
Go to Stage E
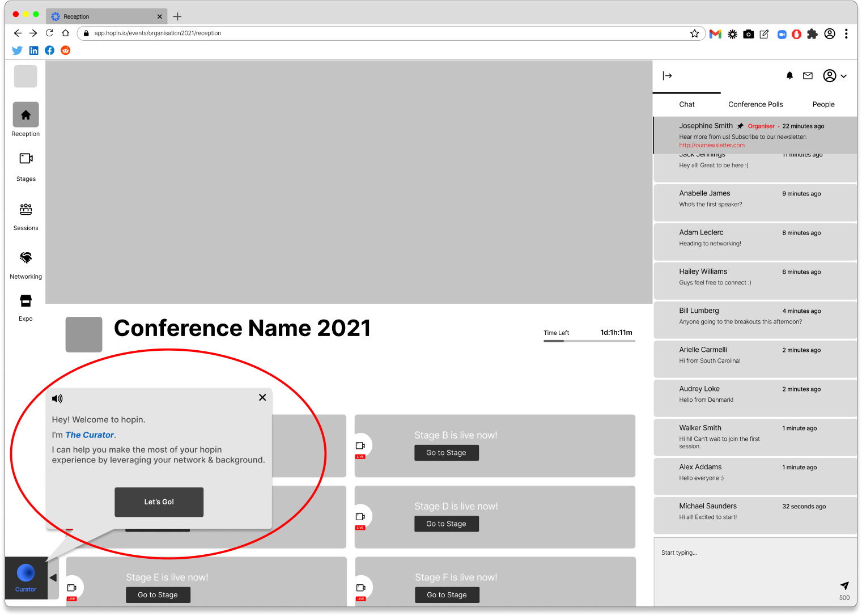[x=158, y=595]
